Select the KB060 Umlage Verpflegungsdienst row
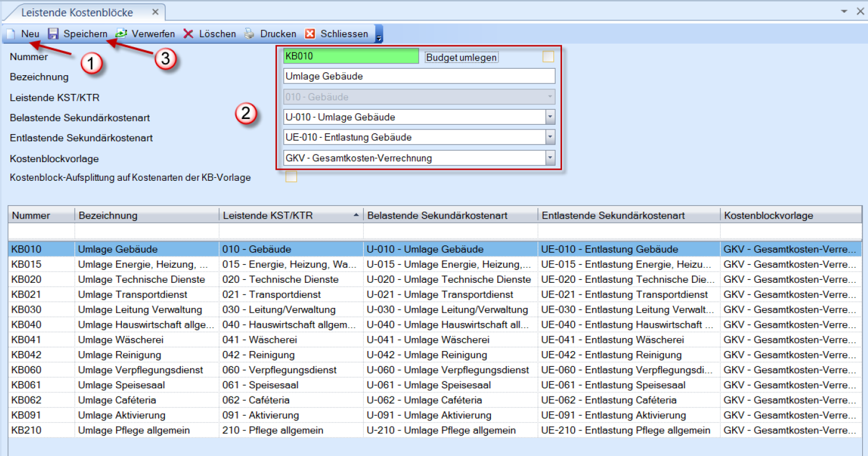The image size is (868, 456). click(140, 370)
